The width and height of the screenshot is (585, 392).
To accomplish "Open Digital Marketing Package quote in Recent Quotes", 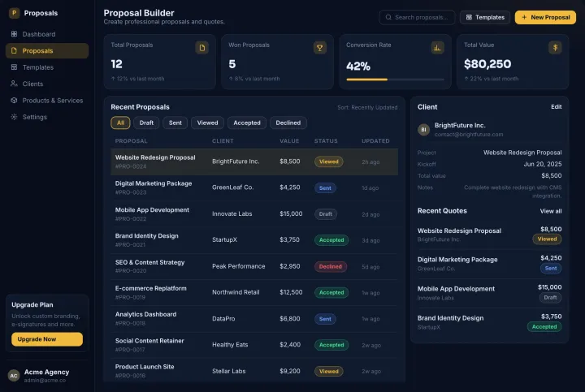I will point(489,264).
